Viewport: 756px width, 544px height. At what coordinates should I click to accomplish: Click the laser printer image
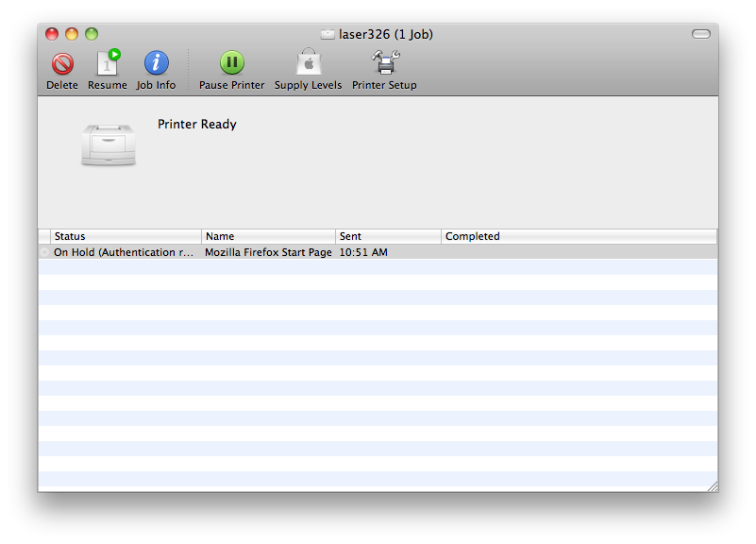click(x=109, y=144)
